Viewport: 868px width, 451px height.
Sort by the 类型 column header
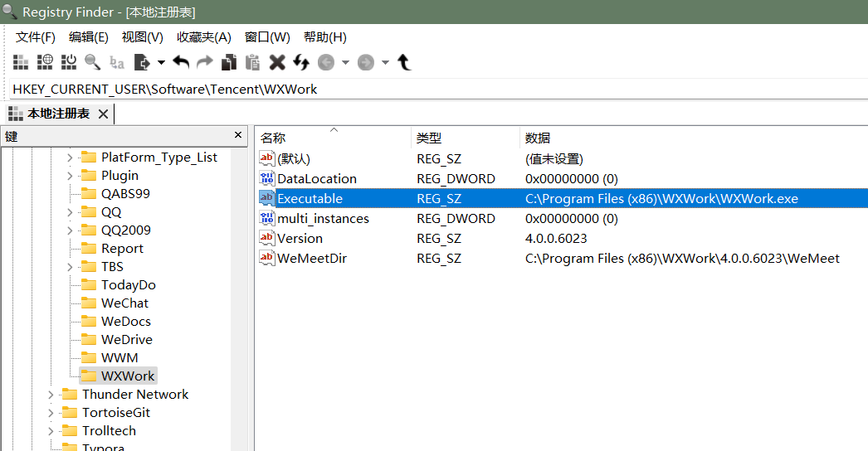click(x=429, y=138)
